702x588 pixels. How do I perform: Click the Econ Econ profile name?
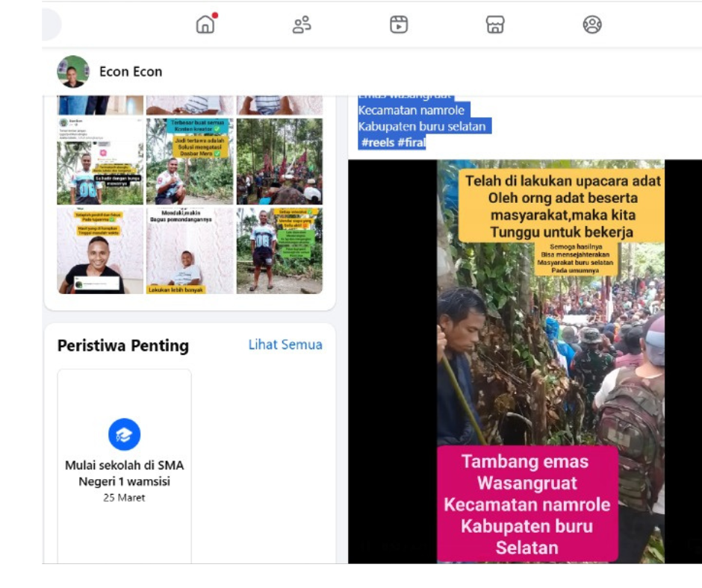pos(131,72)
